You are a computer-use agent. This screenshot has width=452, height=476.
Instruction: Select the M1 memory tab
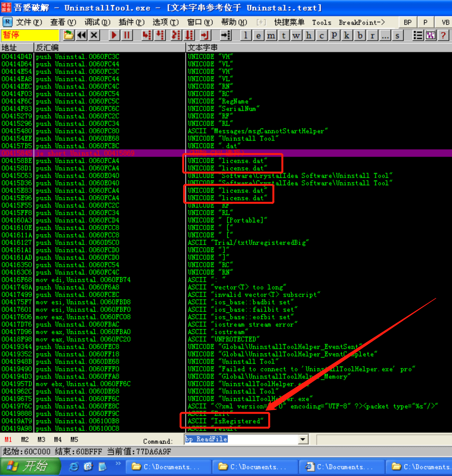[x=8, y=439]
